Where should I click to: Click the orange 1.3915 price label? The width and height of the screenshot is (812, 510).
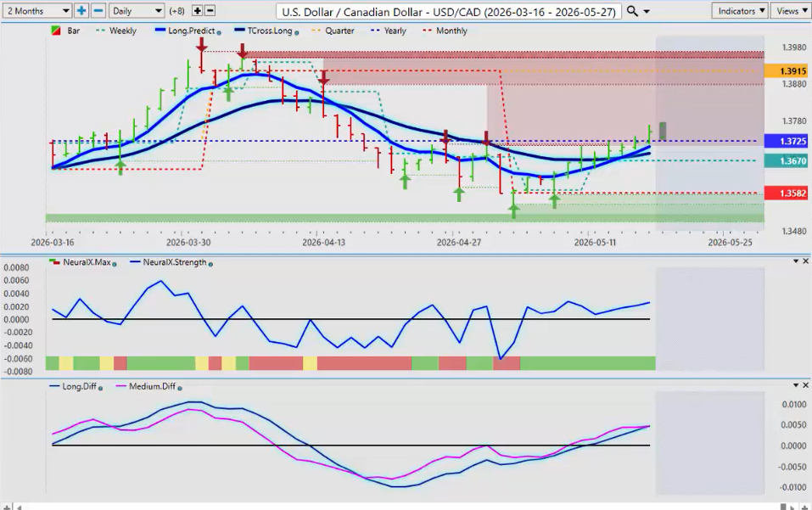786,71
